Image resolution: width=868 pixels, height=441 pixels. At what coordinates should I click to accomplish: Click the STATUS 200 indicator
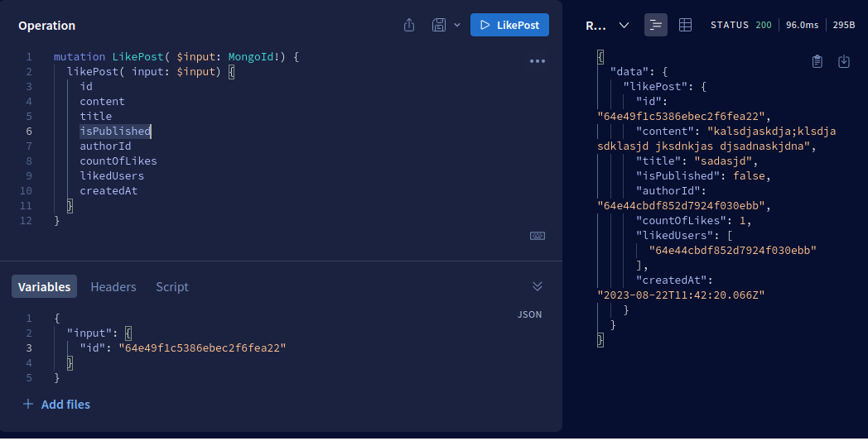[x=741, y=25]
